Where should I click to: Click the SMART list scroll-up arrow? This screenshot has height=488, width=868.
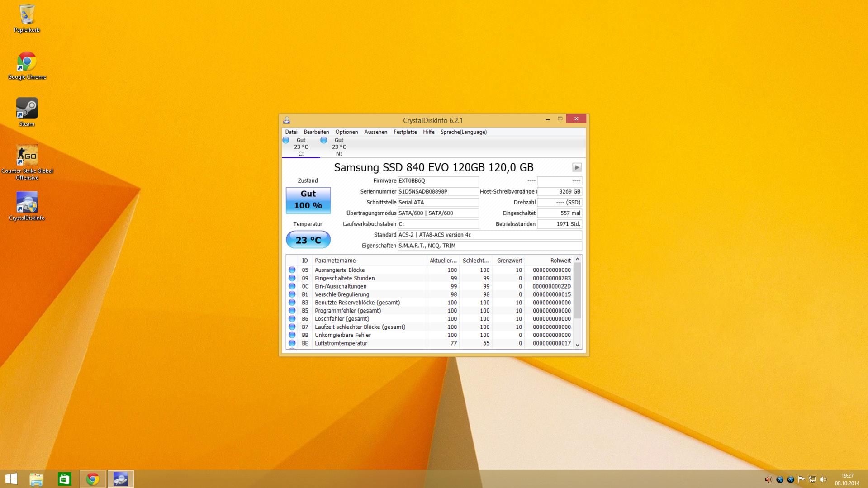577,259
